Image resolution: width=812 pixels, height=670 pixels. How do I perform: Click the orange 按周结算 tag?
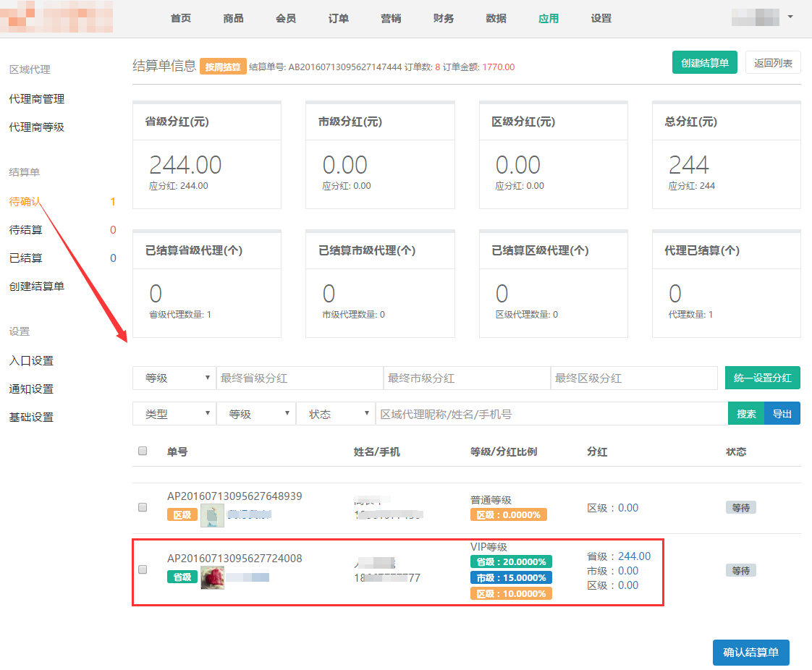224,67
